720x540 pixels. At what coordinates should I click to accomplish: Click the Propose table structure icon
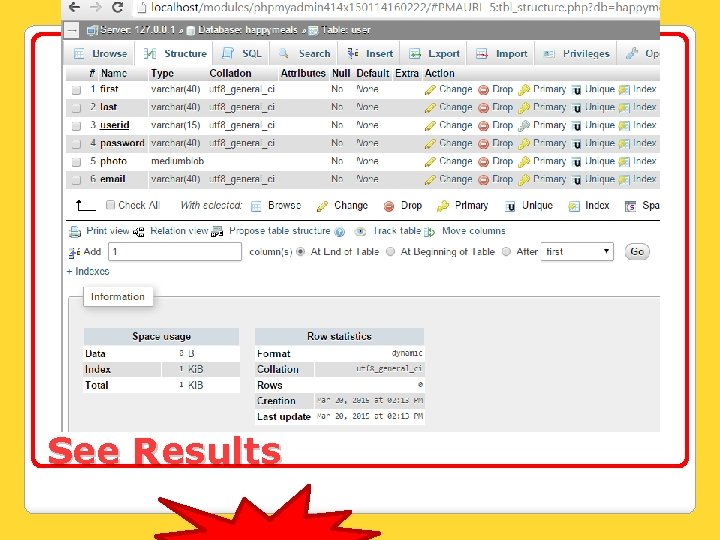pos(217,232)
